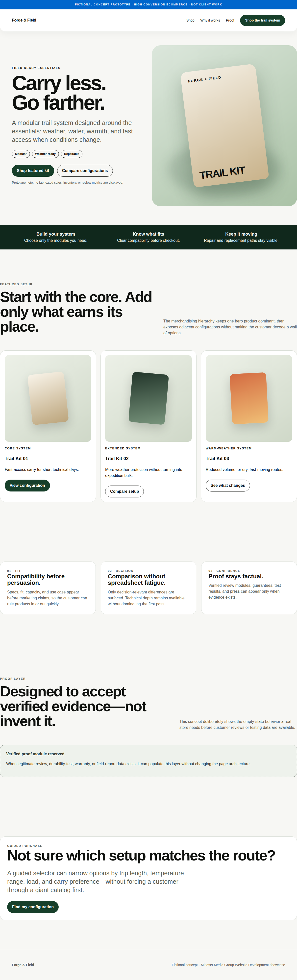This screenshot has height=980, width=297.
Task: Click Start with the core heading
Action: coord(76,312)
